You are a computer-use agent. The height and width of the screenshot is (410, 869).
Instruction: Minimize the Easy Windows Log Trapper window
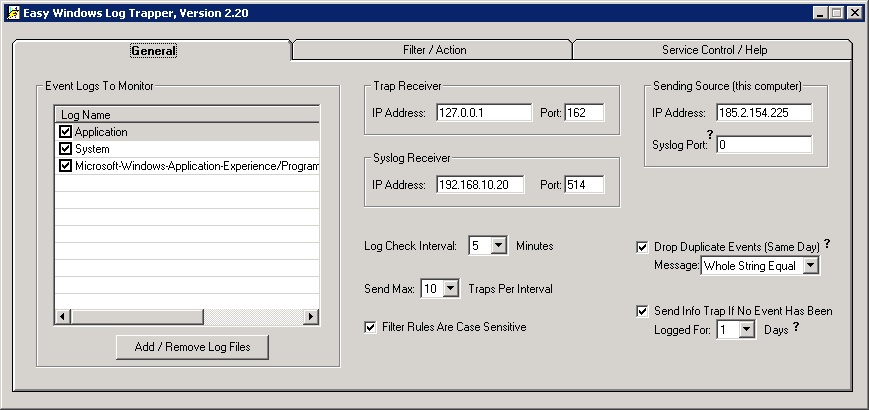click(822, 13)
